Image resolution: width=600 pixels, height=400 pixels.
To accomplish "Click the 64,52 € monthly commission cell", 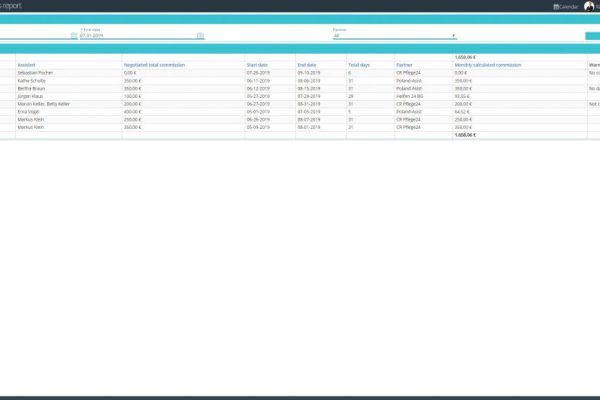I will pos(462,112).
